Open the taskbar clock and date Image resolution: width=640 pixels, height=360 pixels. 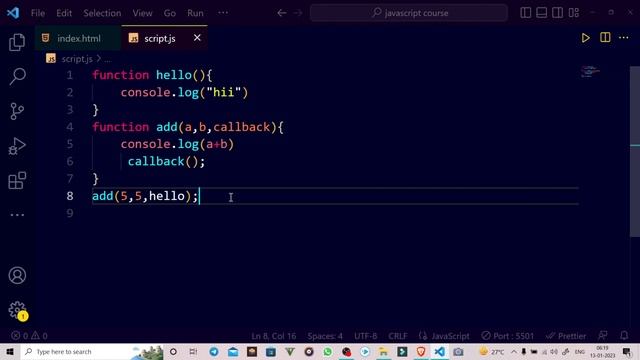[x=602, y=351]
